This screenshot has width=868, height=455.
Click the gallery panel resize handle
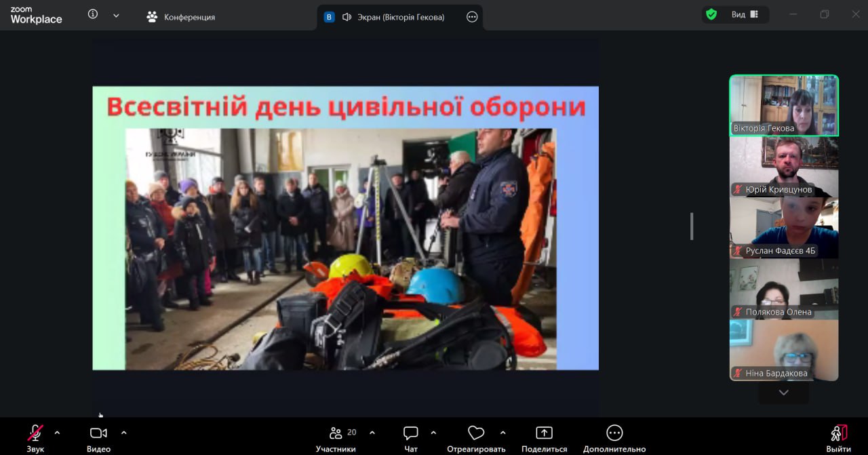(x=692, y=226)
